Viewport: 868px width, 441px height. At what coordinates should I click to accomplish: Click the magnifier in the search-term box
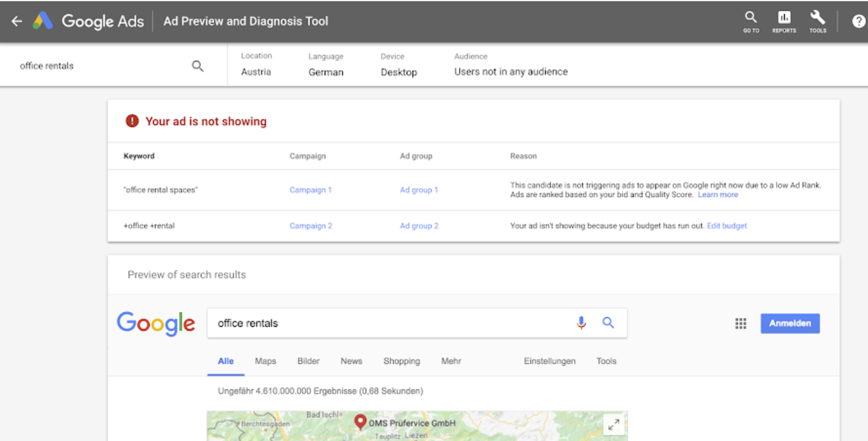pyautogui.click(x=198, y=66)
